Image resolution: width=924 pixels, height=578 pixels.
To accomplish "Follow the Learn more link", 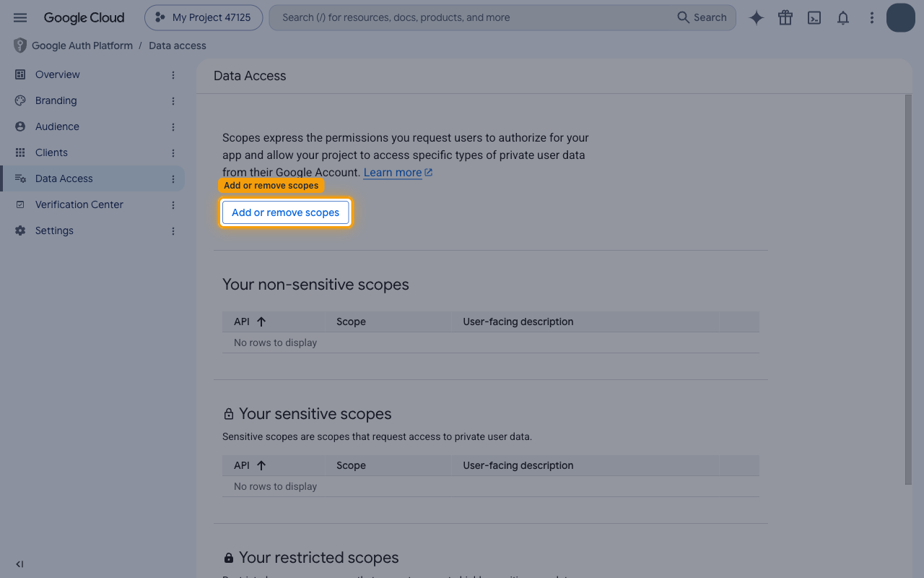I will click(x=398, y=172).
